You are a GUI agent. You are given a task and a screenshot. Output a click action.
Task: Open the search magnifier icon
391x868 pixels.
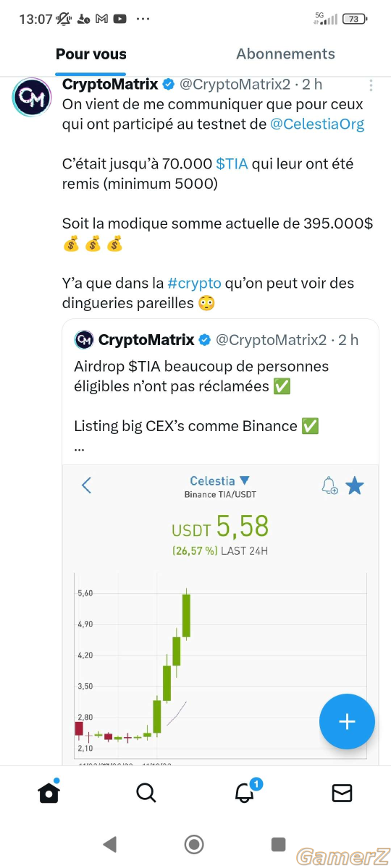pyautogui.click(x=146, y=793)
